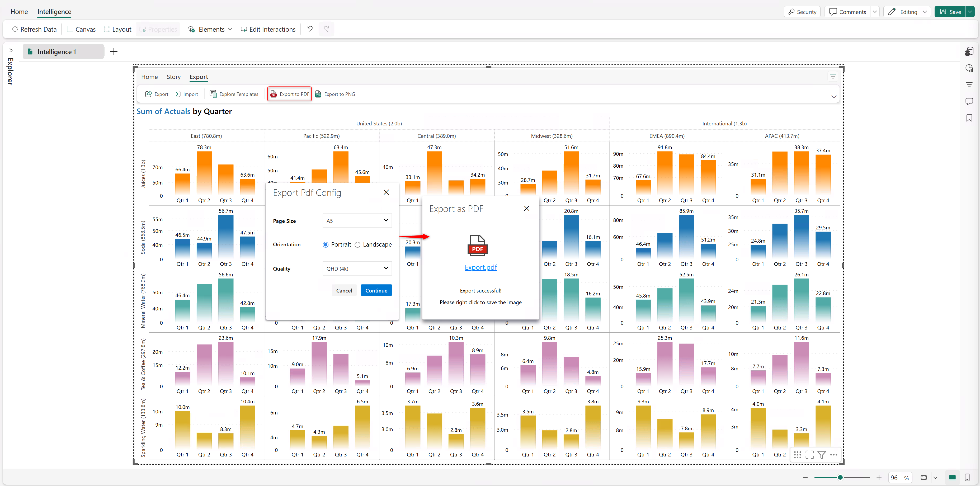Click the focus mode icon on chart
980x486 pixels.
809,455
